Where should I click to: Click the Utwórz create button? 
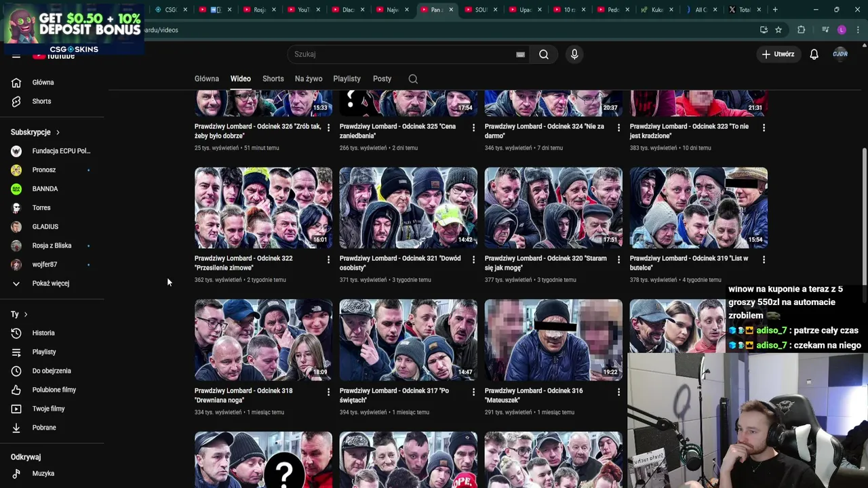click(x=777, y=54)
